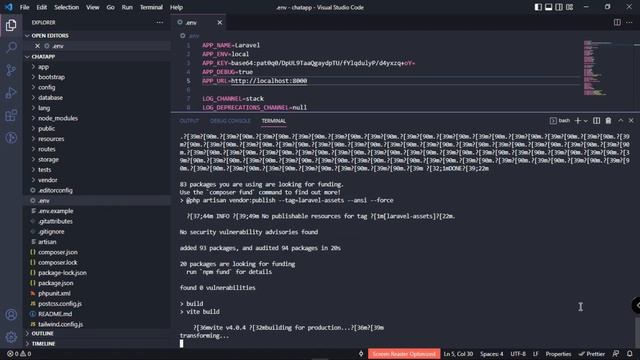640x360 pixels.
Task: Open the Run menu
Action: 127,7
